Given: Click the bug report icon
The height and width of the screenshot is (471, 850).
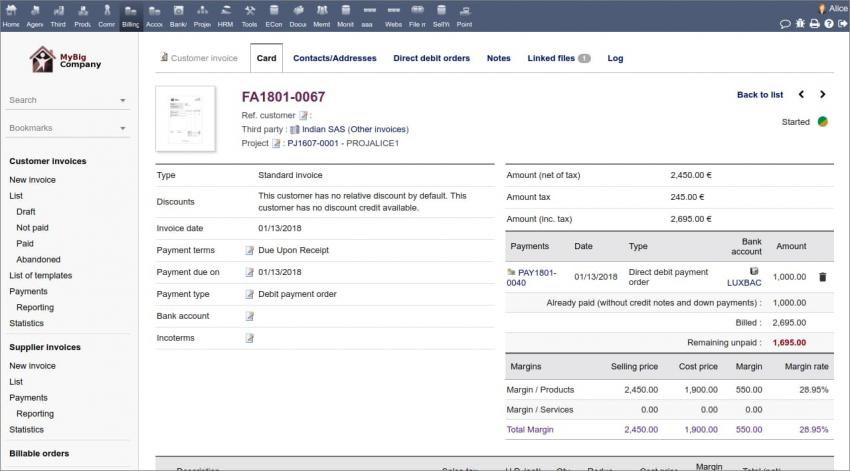Looking at the screenshot, I should pos(800,23).
